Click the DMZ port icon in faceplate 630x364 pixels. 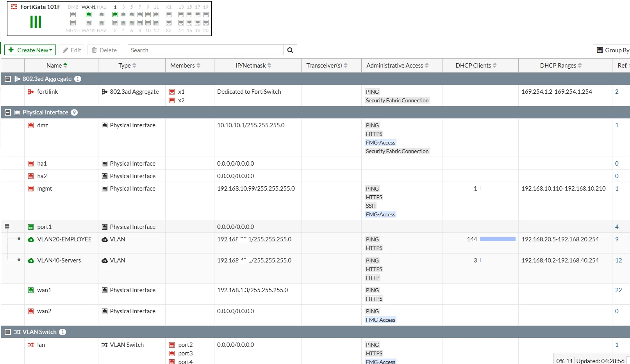(x=73, y=14)
